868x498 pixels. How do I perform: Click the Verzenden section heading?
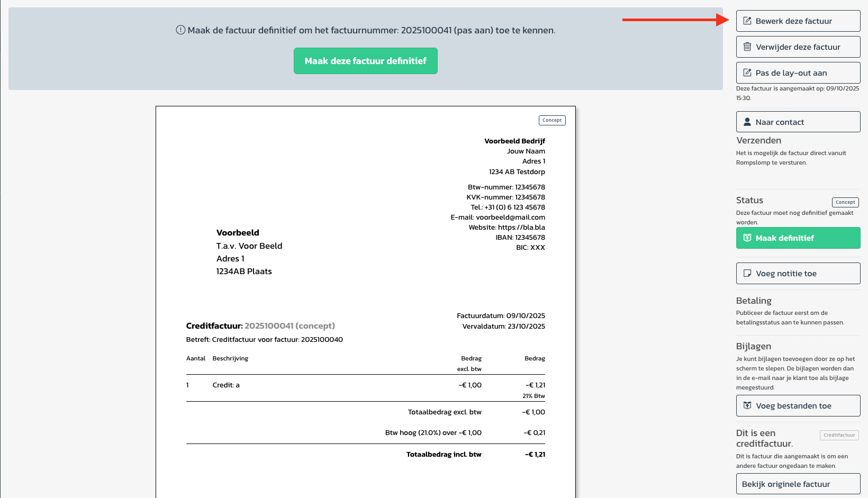758,140
